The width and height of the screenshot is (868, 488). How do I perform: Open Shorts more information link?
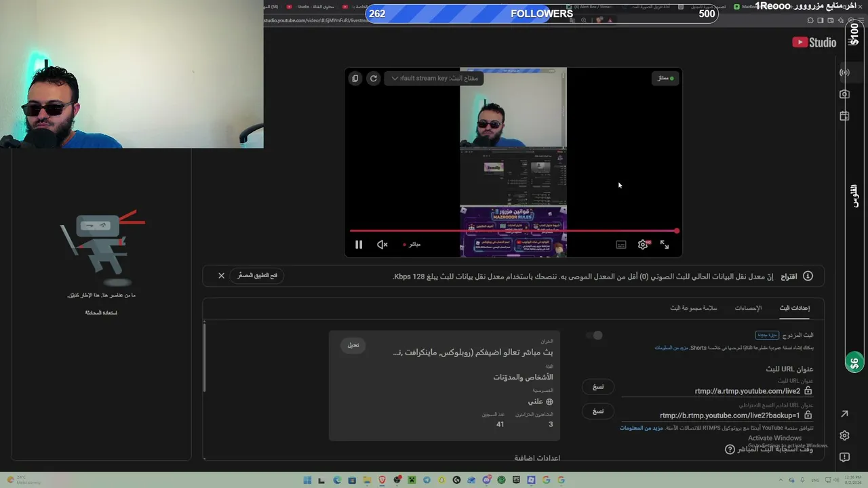click(671, 348)
